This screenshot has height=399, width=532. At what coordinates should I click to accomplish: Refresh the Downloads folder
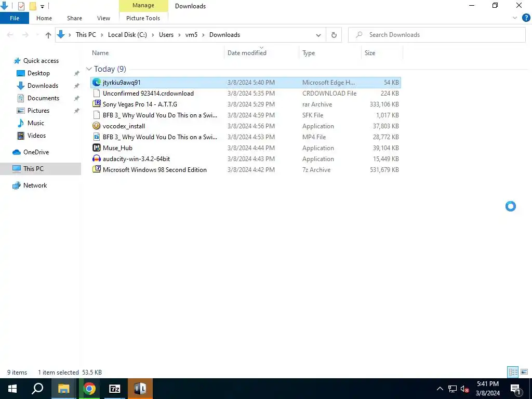334,35
